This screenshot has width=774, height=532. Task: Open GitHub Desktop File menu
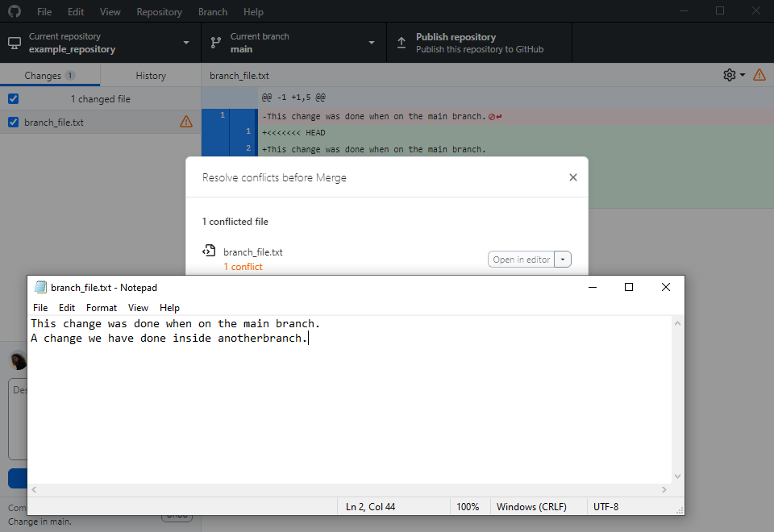pyautogui.click(x=44, y=12)
